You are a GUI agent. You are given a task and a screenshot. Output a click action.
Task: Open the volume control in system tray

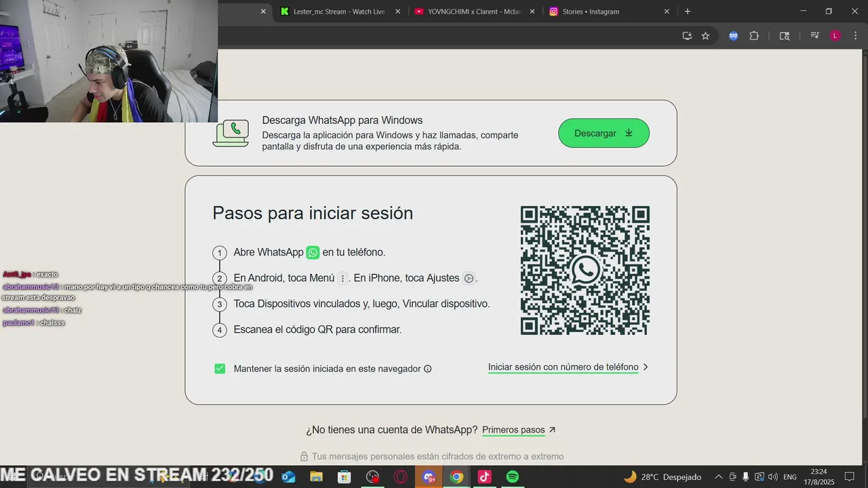(x=773, y=477)
